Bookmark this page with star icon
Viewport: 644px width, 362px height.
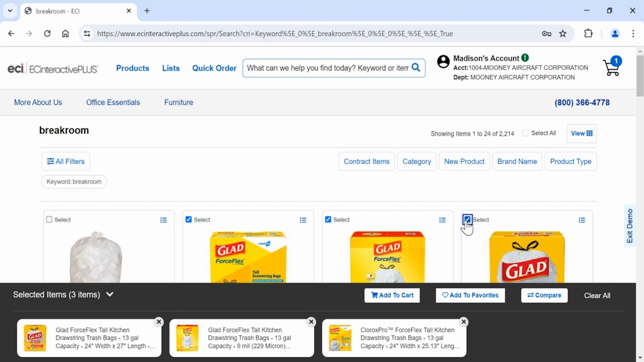pyautogui.click(x=563, y=34)
